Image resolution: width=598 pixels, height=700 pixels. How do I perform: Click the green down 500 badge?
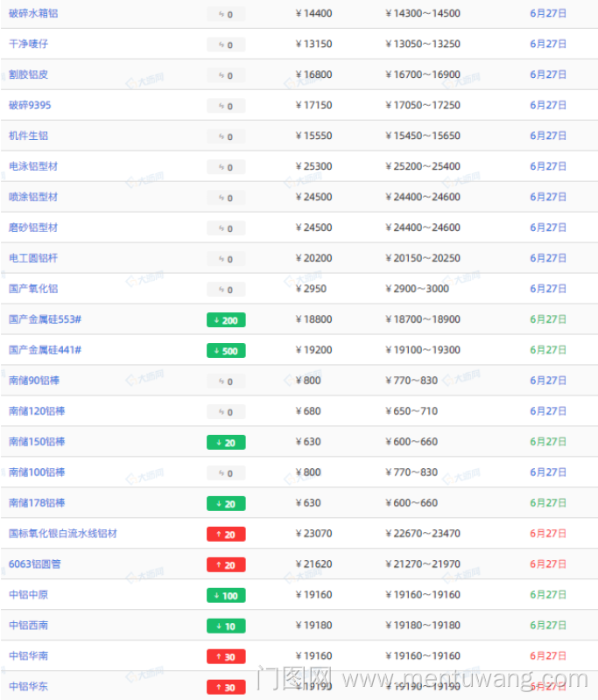226,351
